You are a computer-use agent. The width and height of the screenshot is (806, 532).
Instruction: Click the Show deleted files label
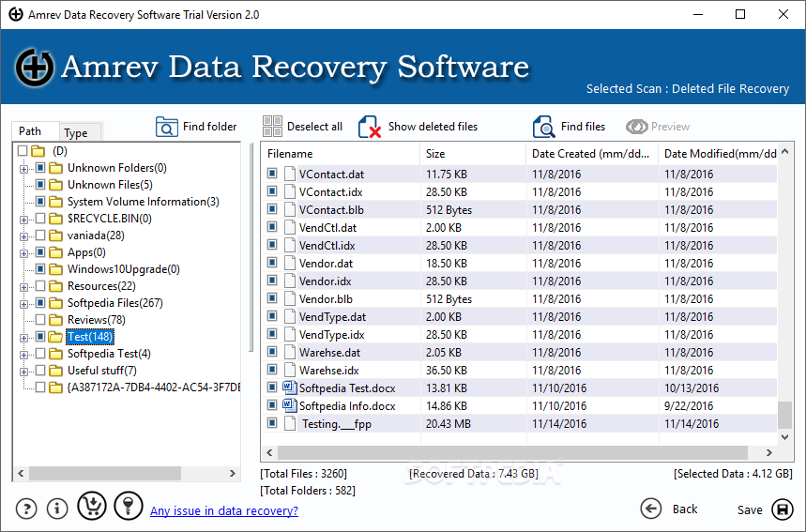pos(433,127)
